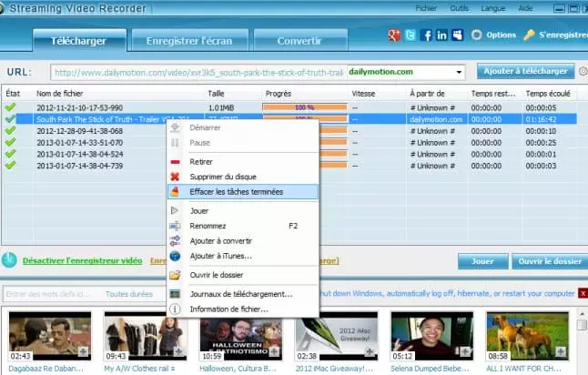This screenshot has width=588, height=375.
Task: Click the red Retirer minus icon
Action: (x=175, y=162)
